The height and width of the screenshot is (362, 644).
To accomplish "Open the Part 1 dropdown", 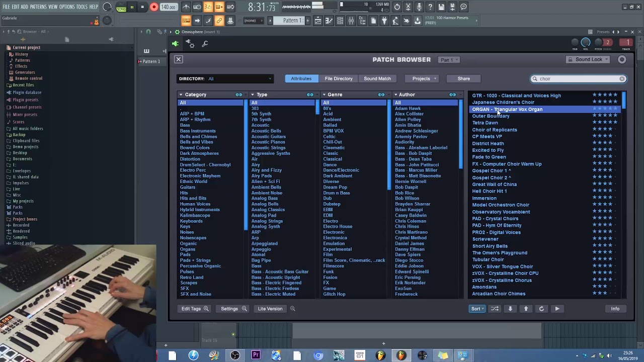I will 449,60.
